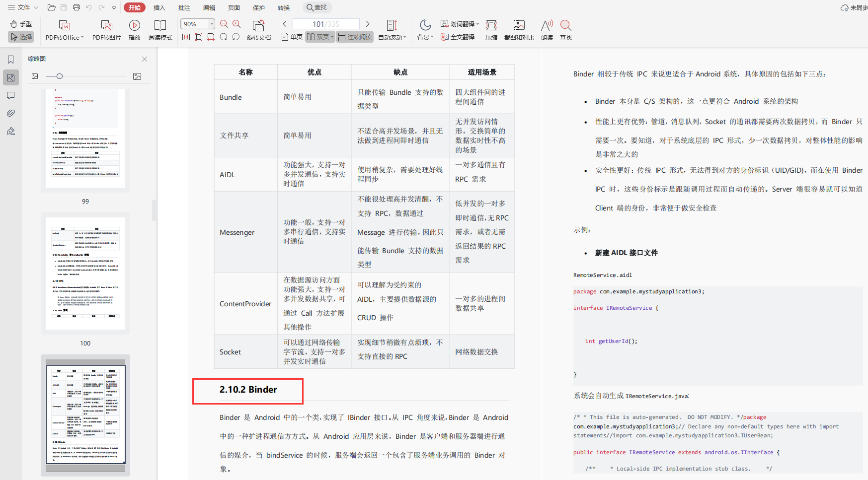Enter 阅读模式 reading mode

(160, 25)
